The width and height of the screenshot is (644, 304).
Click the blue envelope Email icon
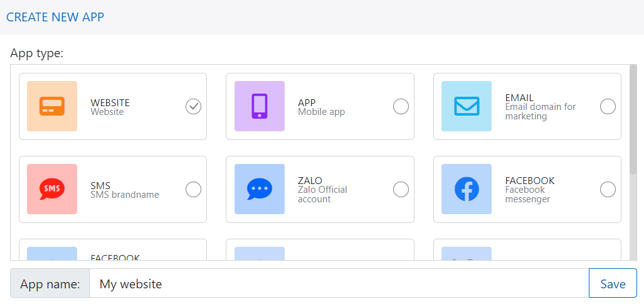tap(467, 106)
